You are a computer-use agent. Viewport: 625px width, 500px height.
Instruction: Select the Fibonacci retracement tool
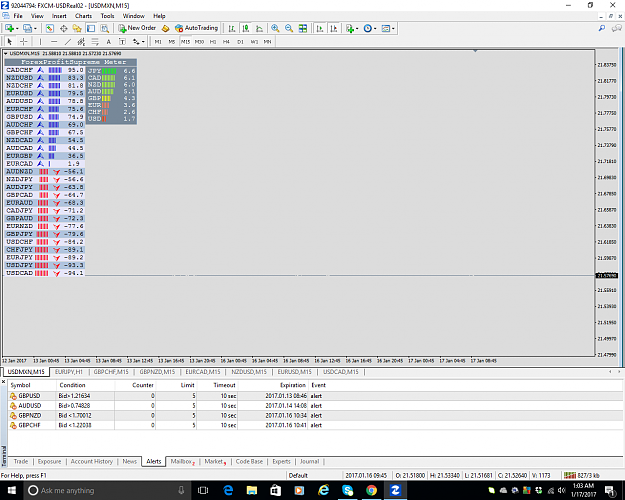(95, 41)
